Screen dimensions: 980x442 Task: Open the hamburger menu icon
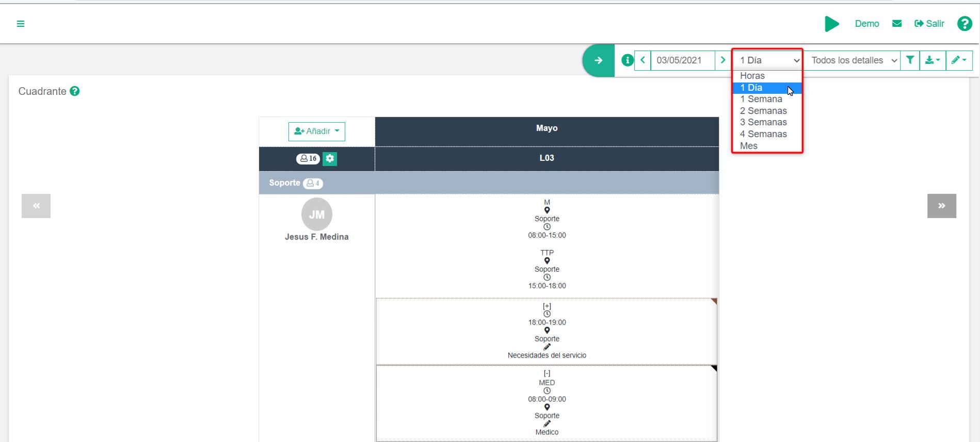21,24
